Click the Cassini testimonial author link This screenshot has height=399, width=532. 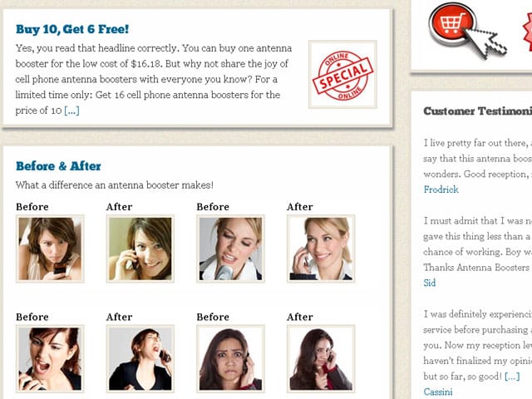pos(438,392)
